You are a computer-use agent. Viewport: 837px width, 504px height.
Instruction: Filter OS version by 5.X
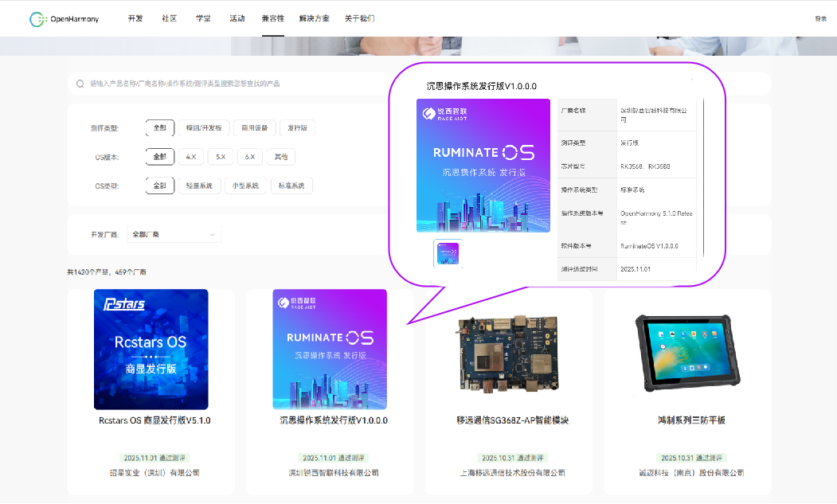tap(221, 157)
